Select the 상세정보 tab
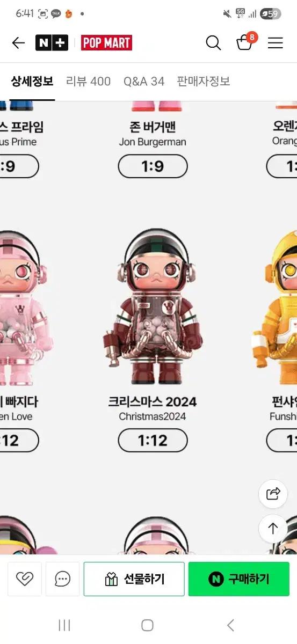Screen dimensions: 297x644 coord(32,82)
